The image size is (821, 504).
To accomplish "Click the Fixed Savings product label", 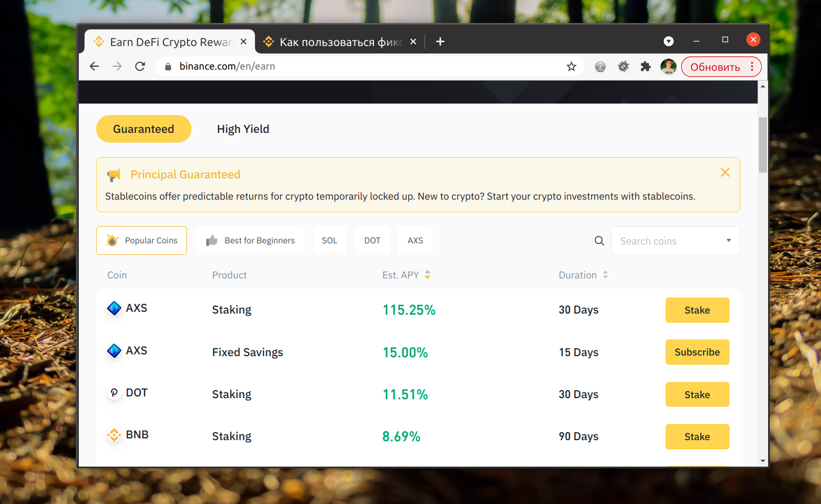I will [x=247, y=352].
